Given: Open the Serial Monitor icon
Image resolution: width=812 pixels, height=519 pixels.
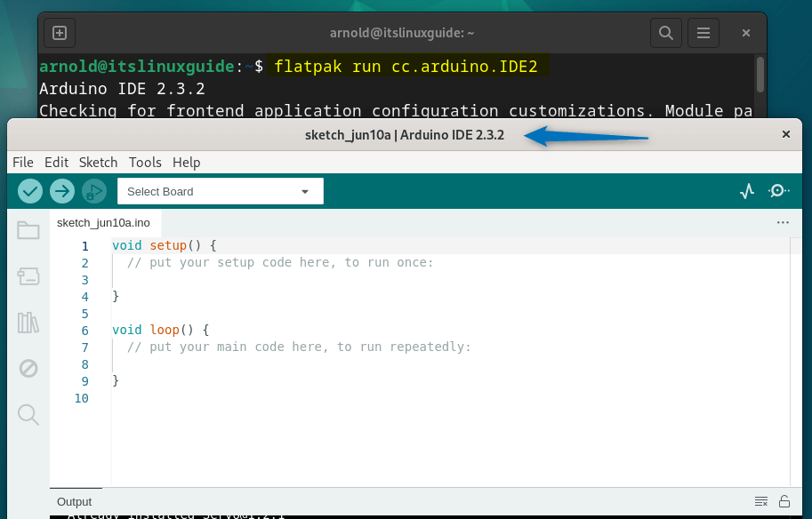Looking at the screenshot, I should [778, 190].
